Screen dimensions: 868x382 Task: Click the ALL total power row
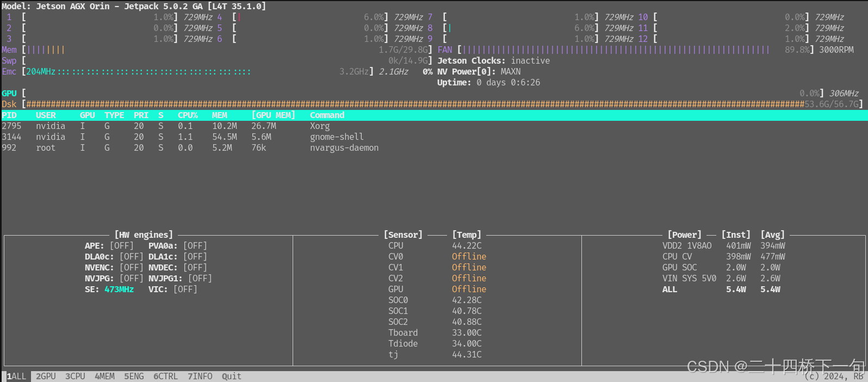click(721, 289)
